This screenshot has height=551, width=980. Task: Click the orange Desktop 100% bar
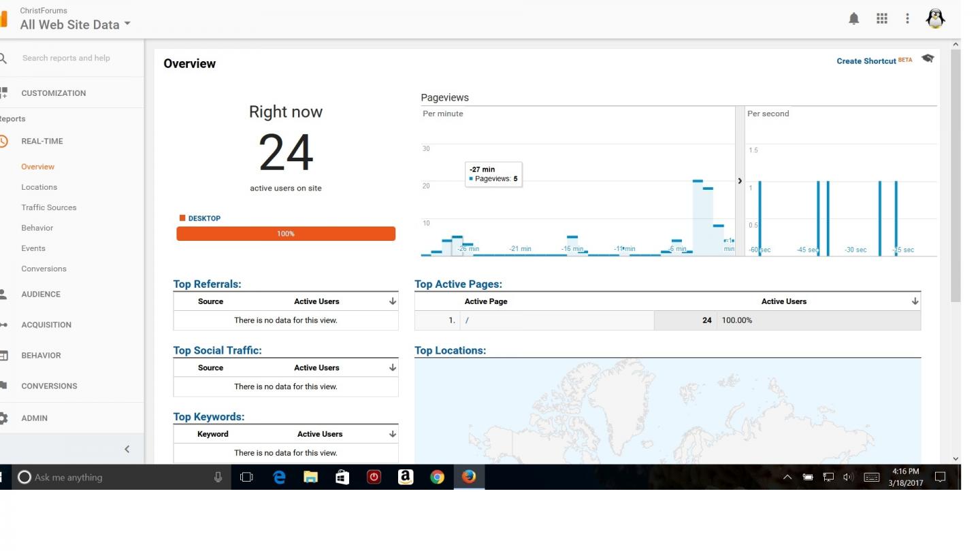point(286,233)
